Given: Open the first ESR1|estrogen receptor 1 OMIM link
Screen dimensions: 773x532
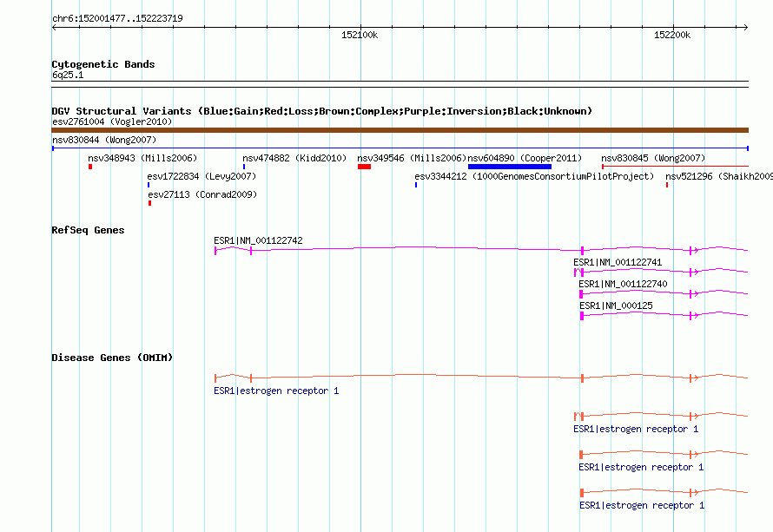Looking at the screenshot, I should tap(276, 391).
